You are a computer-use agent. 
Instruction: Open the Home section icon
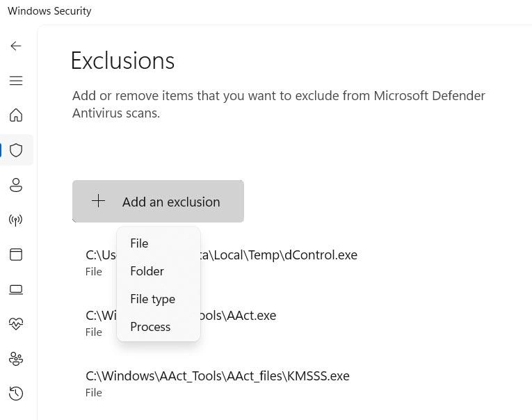16,115
